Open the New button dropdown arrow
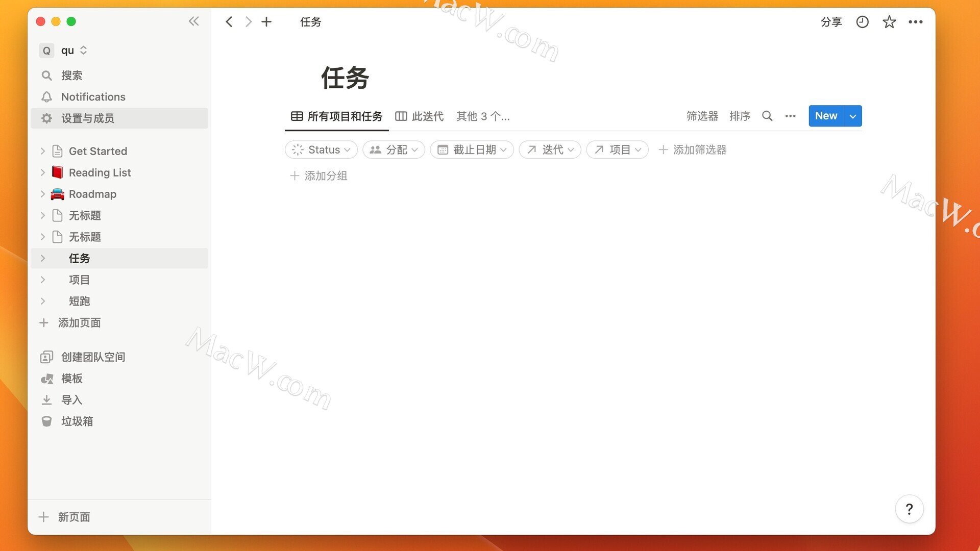 pos(853,116)
